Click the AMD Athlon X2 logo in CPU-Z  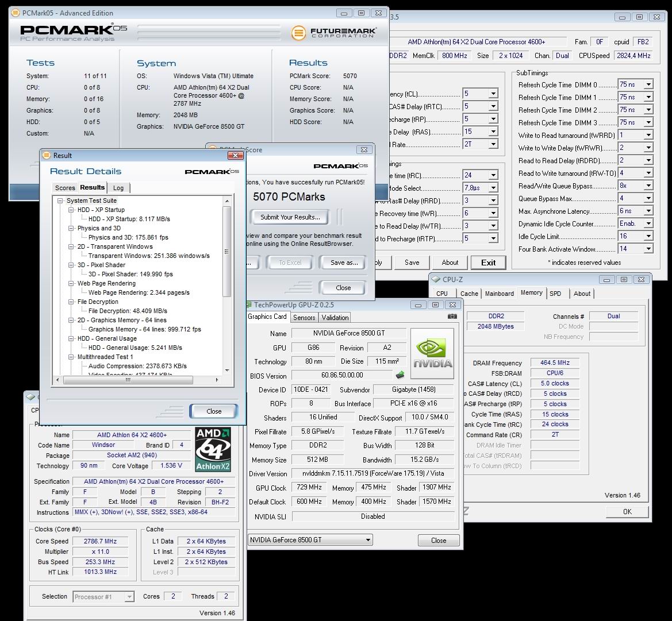213,449
